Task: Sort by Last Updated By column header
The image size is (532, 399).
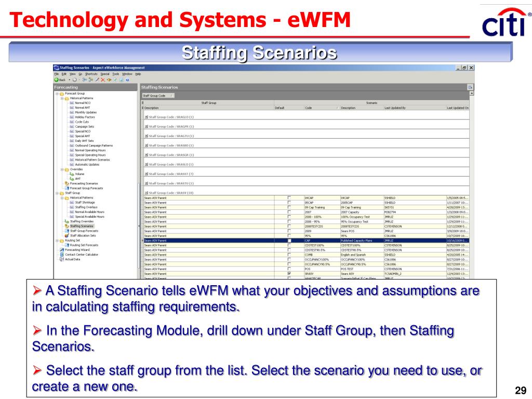Action: click(x=415, y=108)
